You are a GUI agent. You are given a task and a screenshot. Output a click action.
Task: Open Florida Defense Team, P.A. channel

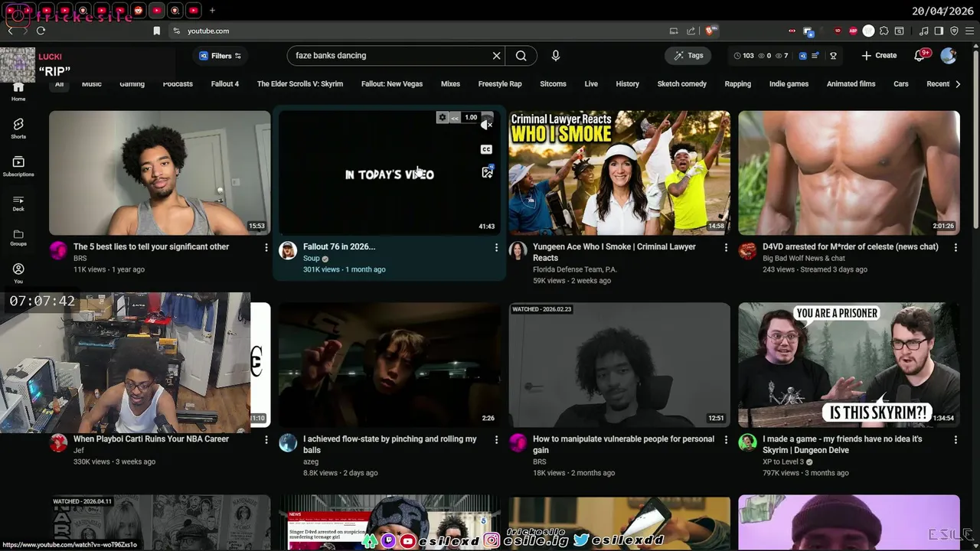click(x=574, y=269)
